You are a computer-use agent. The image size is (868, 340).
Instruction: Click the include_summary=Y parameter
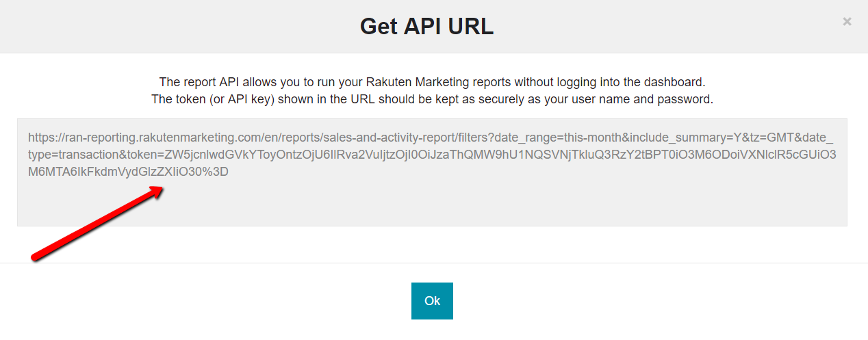click(x=686, y=137)
